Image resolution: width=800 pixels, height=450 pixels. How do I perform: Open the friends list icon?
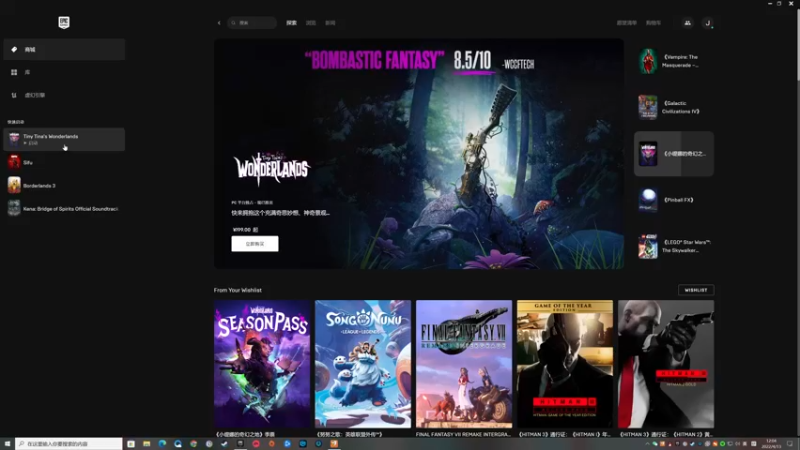coord(688,23)
